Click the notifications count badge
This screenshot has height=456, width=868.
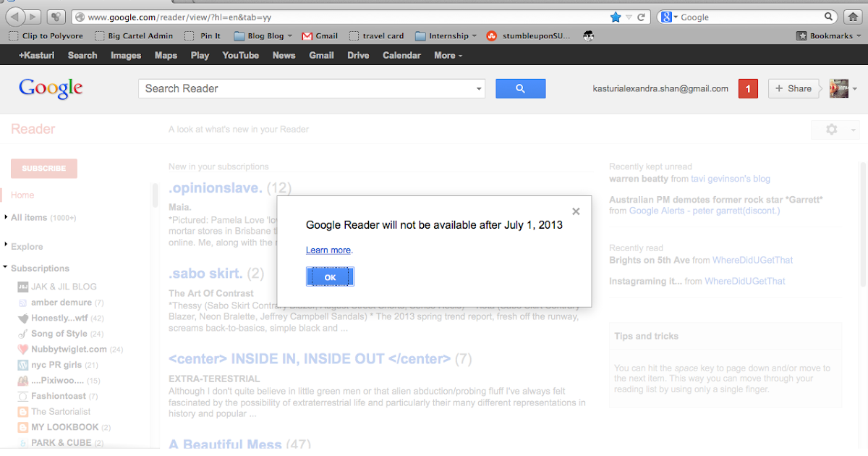748,88
